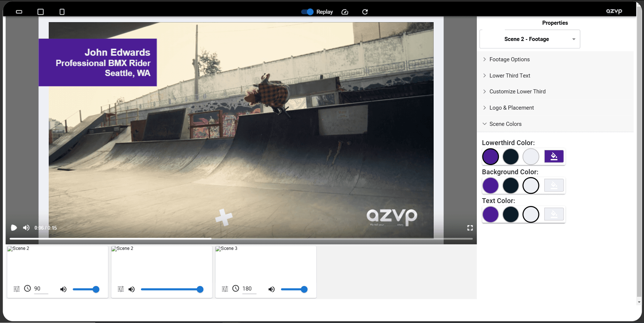Select white Lowerthird Color swatch
The image size is (644, 323).
click(x=531, y=157)
